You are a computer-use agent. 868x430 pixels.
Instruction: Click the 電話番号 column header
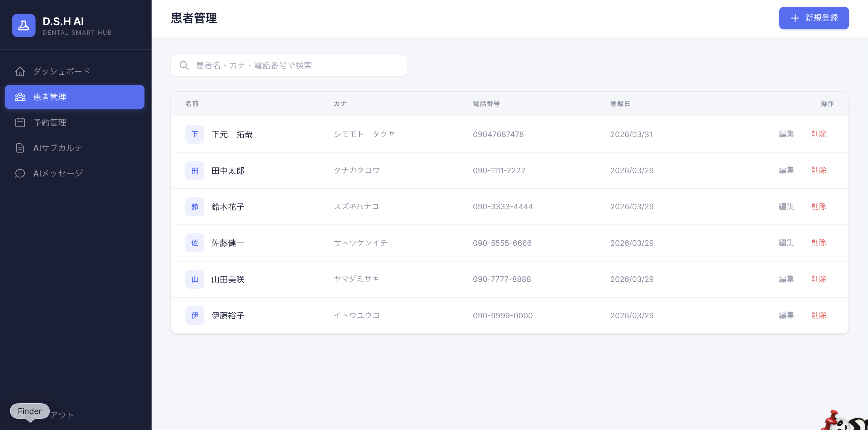[x=486, y=104]
